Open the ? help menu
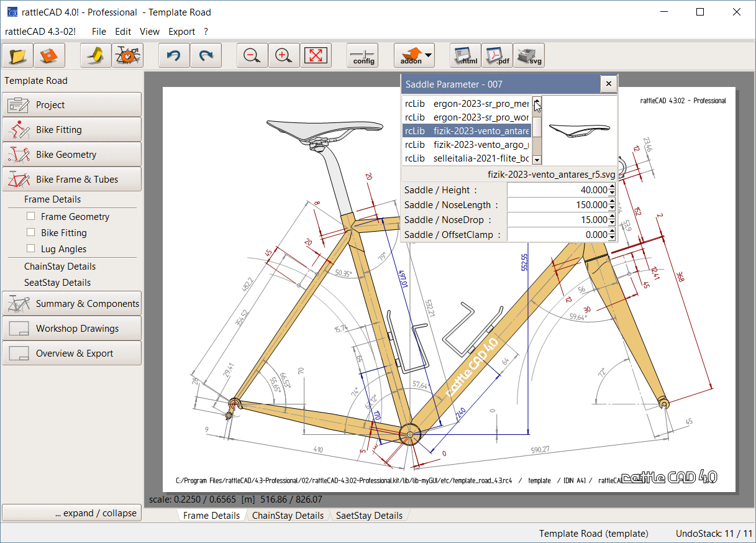The image size is (756, 543). click(x=206, y=32)
